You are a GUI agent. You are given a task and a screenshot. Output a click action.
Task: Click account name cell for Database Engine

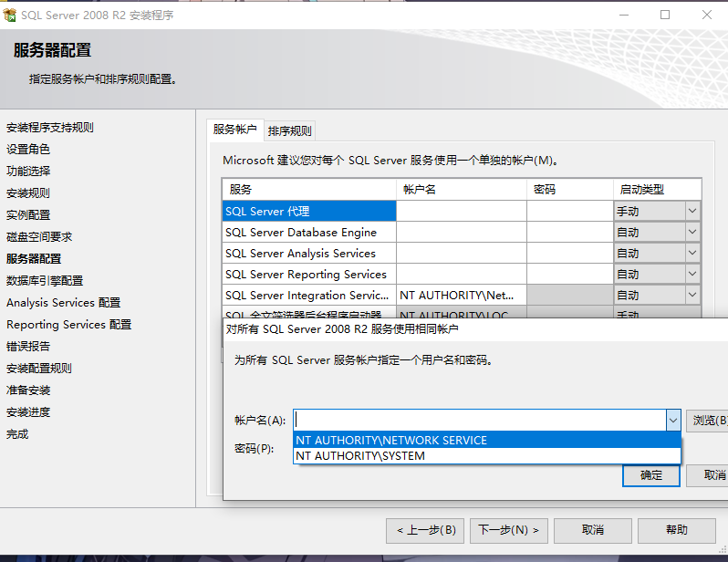click(x=462, y=232)
